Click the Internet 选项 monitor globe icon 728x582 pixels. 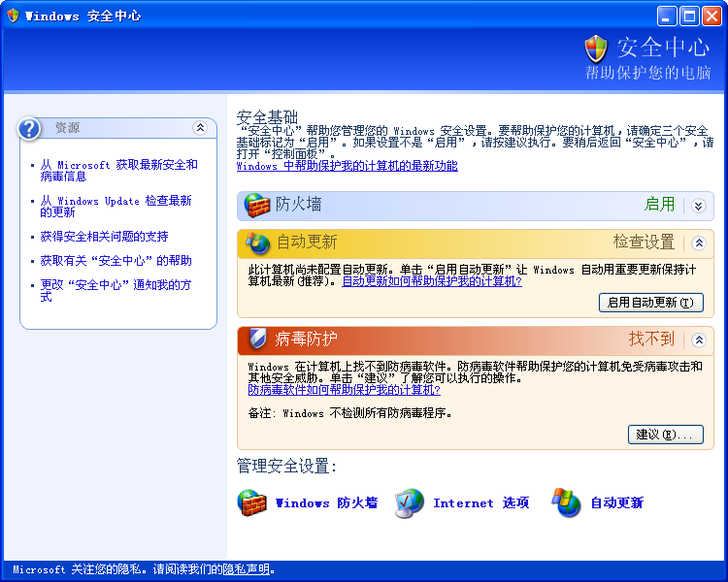tap(409, 502)
